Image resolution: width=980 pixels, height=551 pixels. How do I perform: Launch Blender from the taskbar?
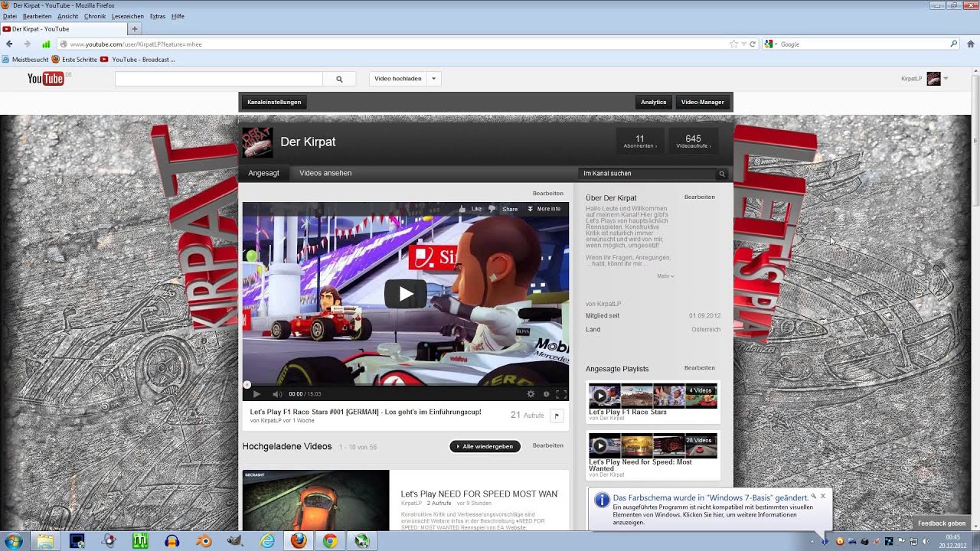[x=204, y=541]
